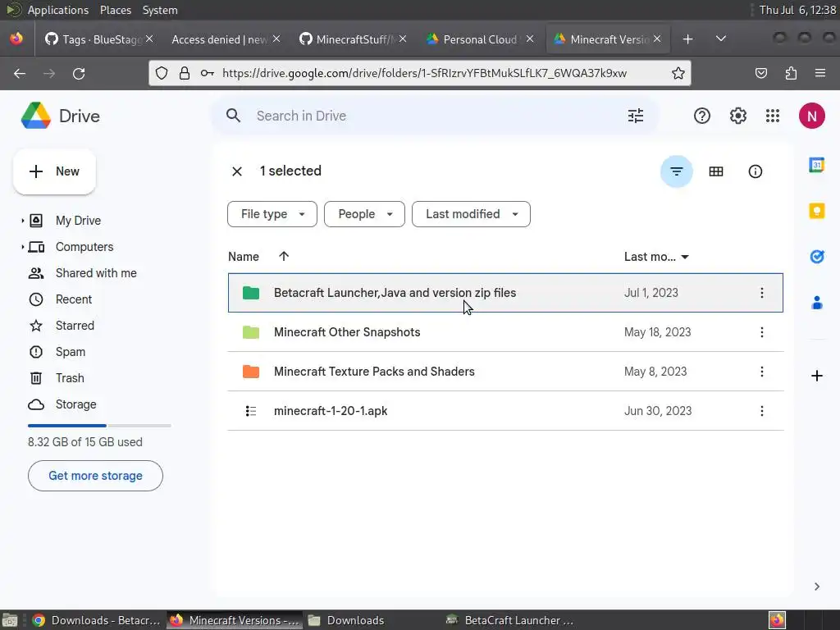Open the Applications menu
840x630 pixels.
[x=58, y=10]
